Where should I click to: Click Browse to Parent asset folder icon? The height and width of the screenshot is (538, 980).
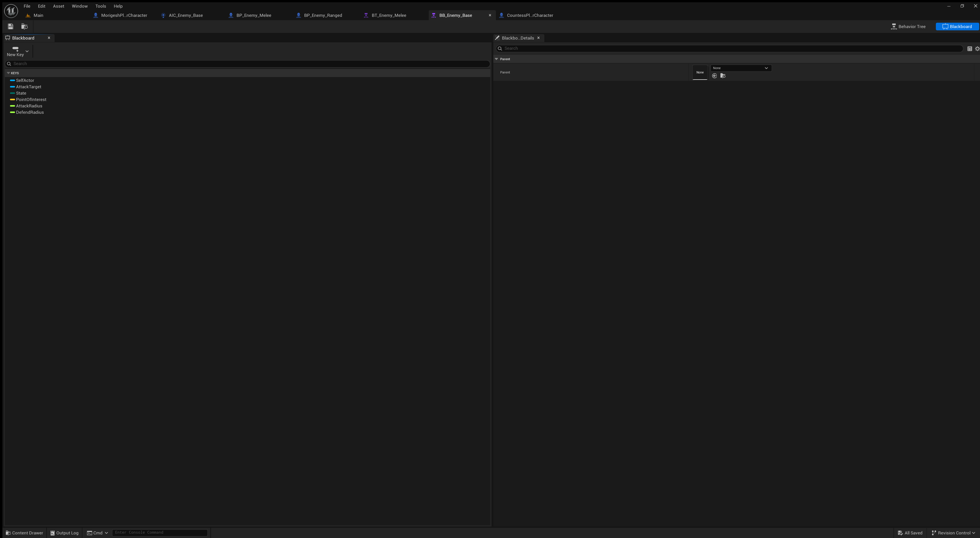[x=723, y=76]
